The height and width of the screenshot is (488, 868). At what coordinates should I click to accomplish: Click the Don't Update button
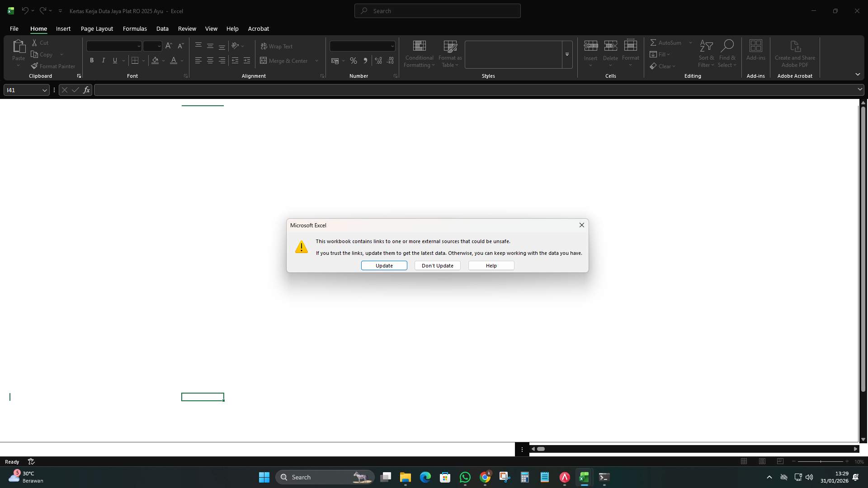click(437, 265)
